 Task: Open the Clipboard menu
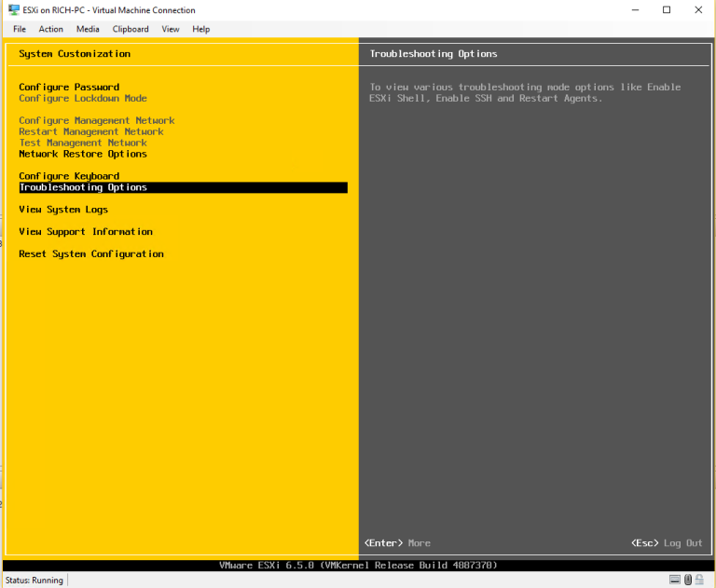tap(131, 29)
